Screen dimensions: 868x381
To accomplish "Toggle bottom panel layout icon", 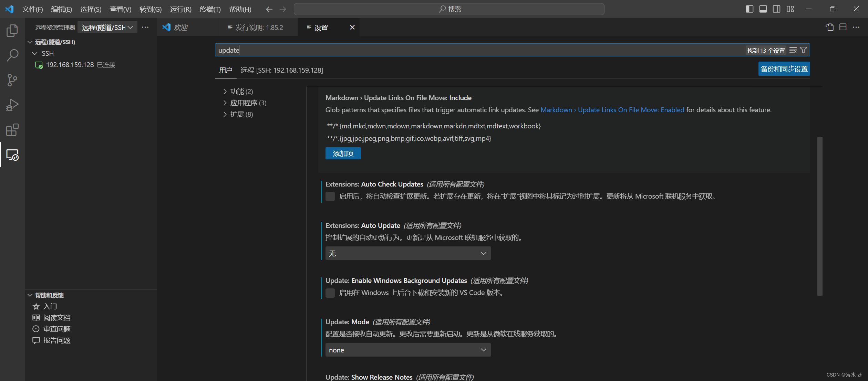I will [763, 9].
